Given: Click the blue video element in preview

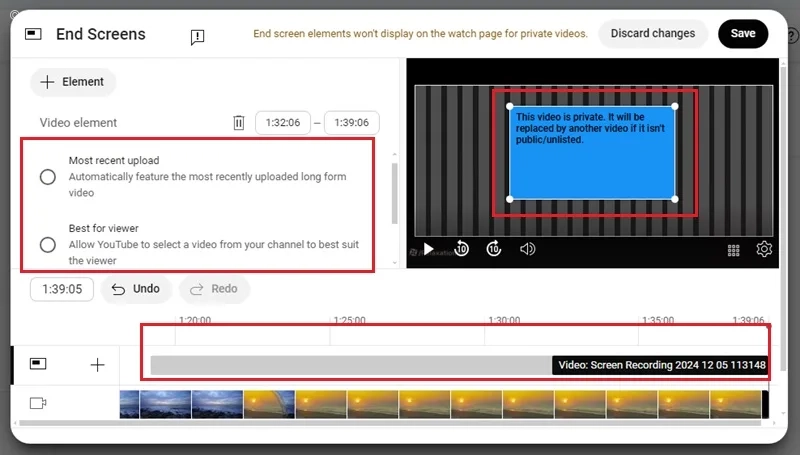Looking at the screenshot, I should pos(592,153).
